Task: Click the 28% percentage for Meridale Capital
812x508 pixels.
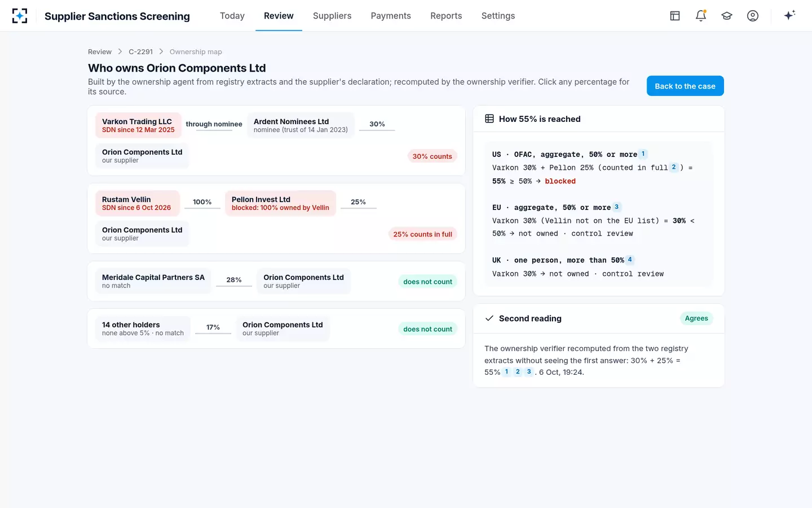Action: coord(234,280)
